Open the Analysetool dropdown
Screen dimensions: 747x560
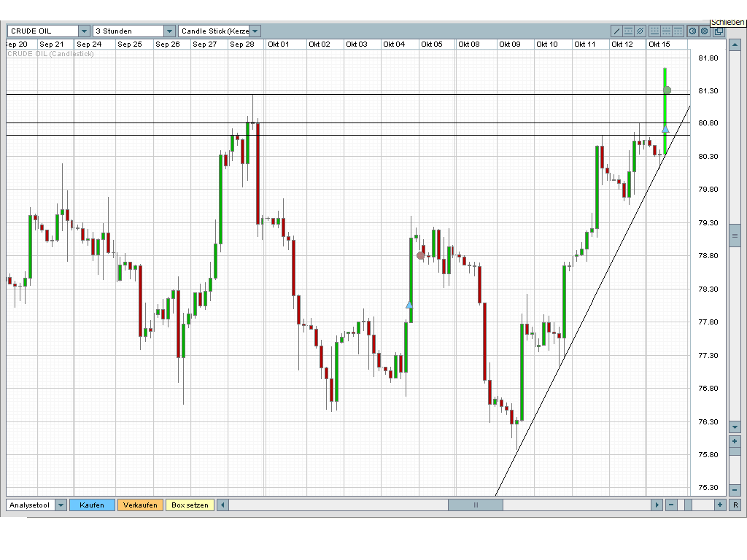pos(61,505)
